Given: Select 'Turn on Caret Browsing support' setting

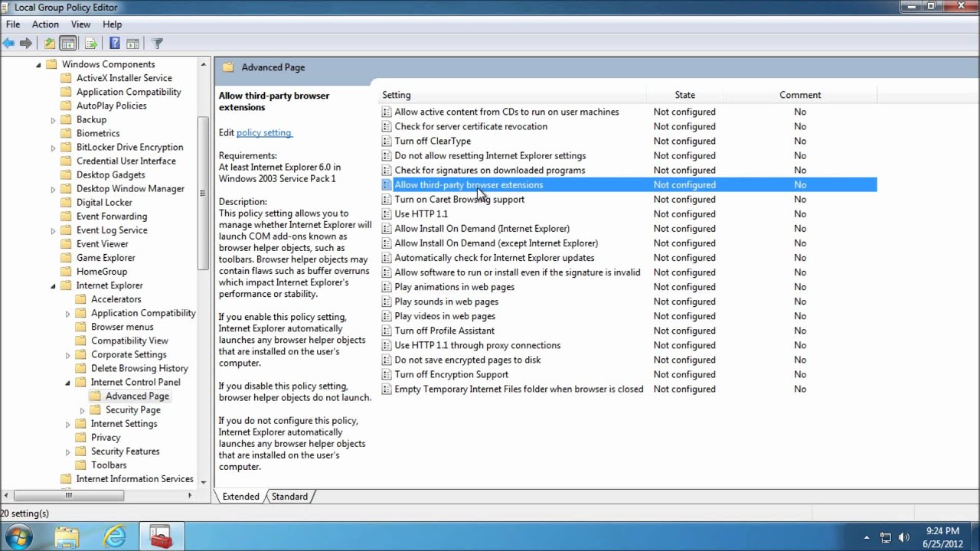Looking at the screenshot, I should point(459,200).
